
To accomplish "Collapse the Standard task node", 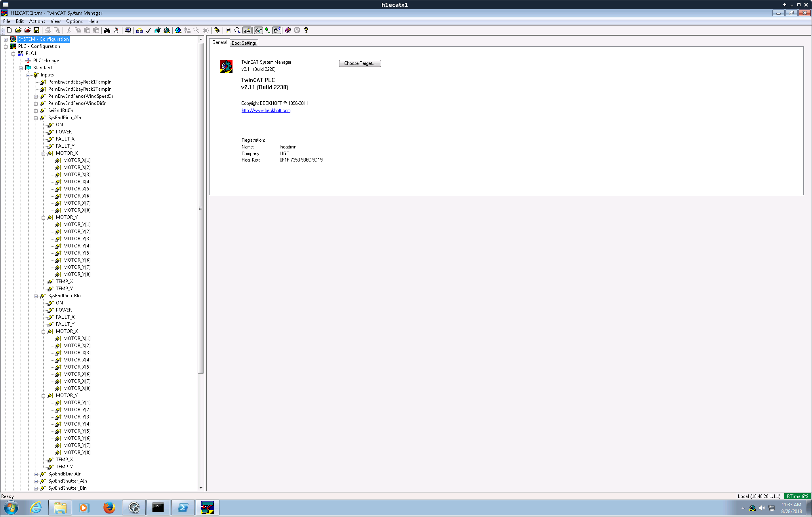I will coord(21,68).
